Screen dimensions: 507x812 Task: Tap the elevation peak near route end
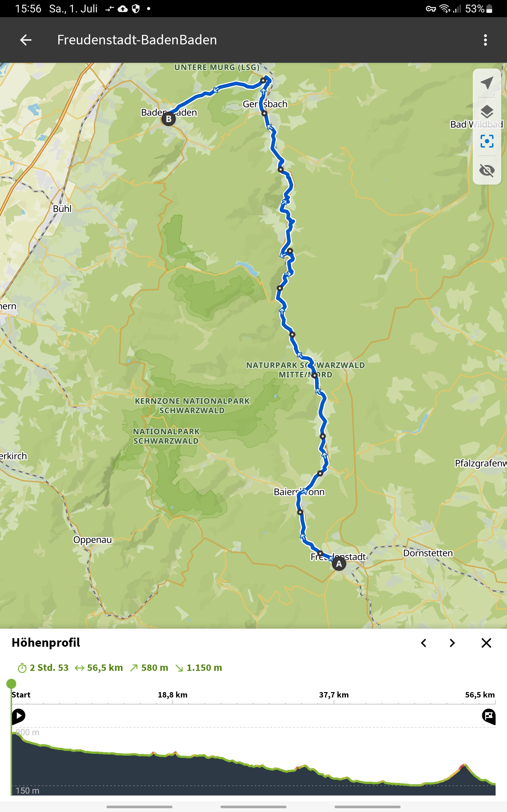464,765
